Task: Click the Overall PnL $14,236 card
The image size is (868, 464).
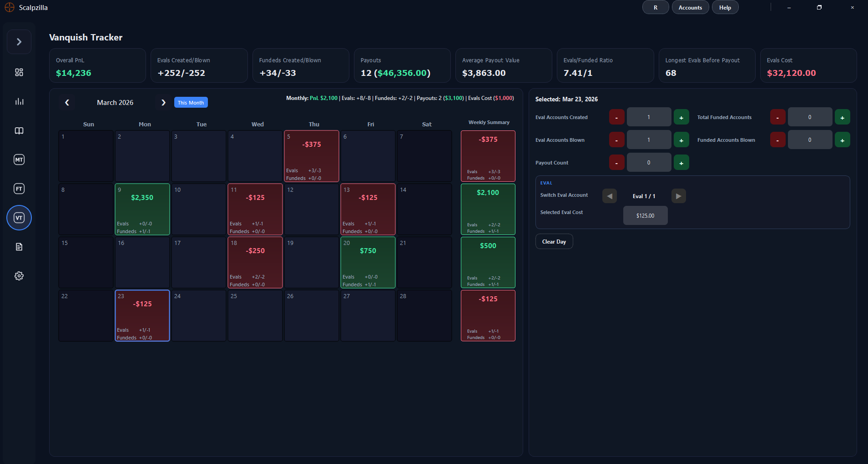Action: pyautogui.click(x=97, y=66)
